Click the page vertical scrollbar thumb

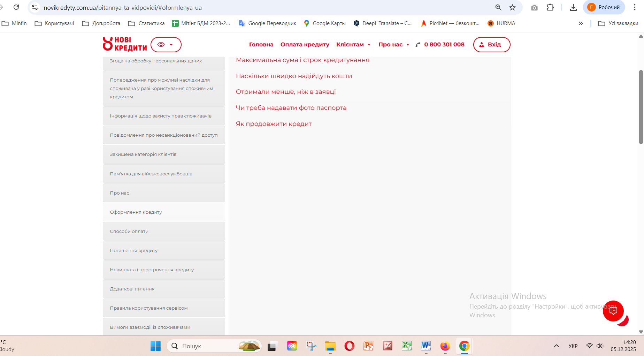coord(641,107)
